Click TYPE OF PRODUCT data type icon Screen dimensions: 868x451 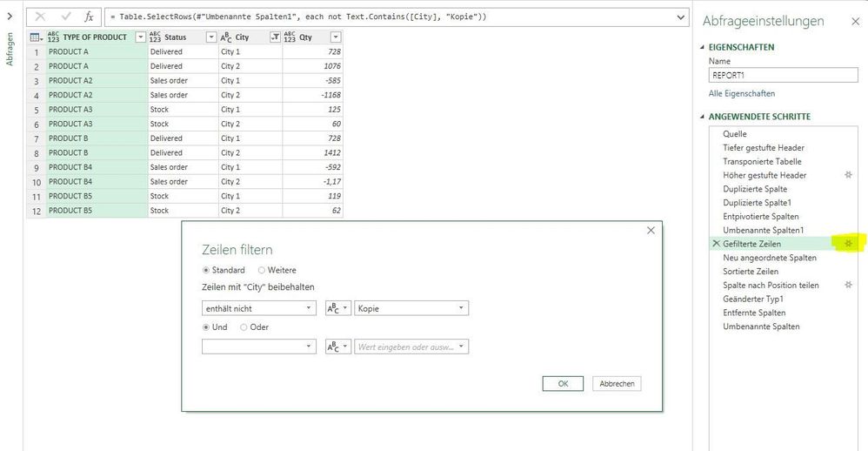[53, 37]
